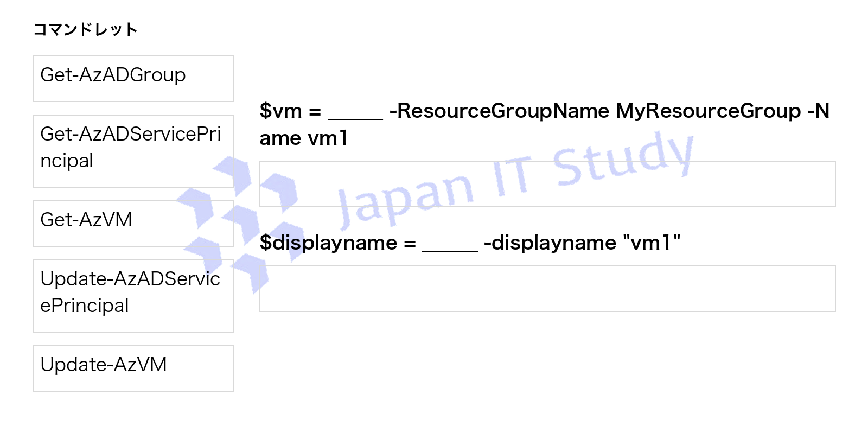Image resolution: width=868 pixels, height=426 pixels.
Task: Choose the Get-AzVM cmdlet box
Action: (133, 224)
